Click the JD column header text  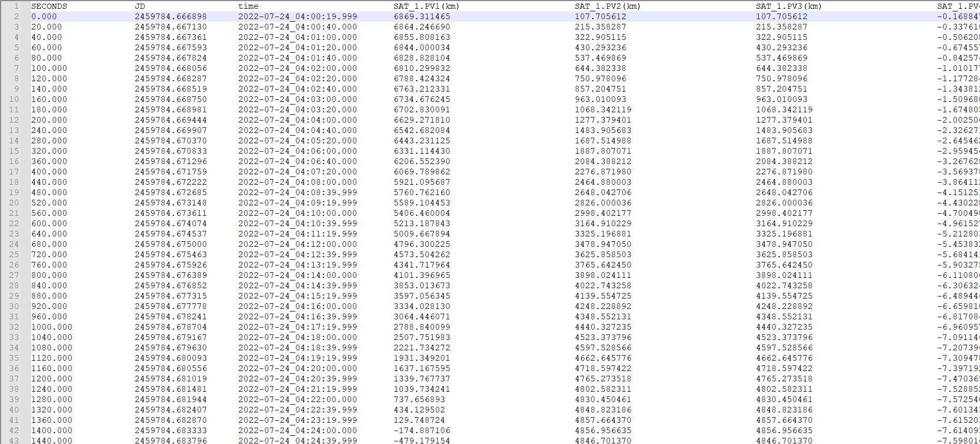(x=140, y=6)
